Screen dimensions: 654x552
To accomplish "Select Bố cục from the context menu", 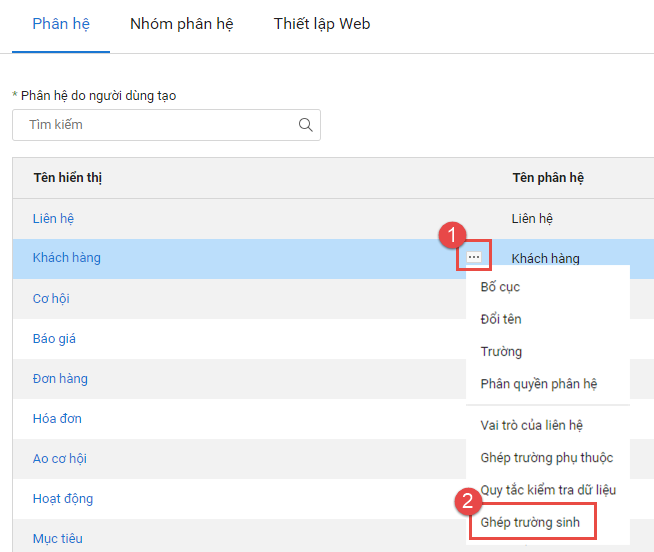I will click(500, 287).
